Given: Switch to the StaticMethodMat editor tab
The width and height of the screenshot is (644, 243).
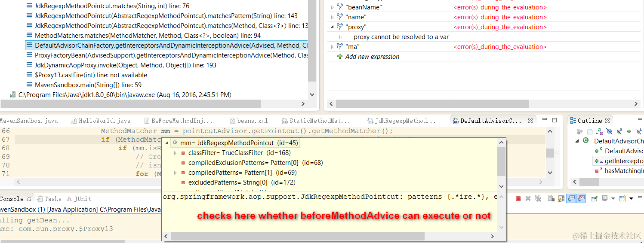Looking at the screenshot, I should 316,121.
